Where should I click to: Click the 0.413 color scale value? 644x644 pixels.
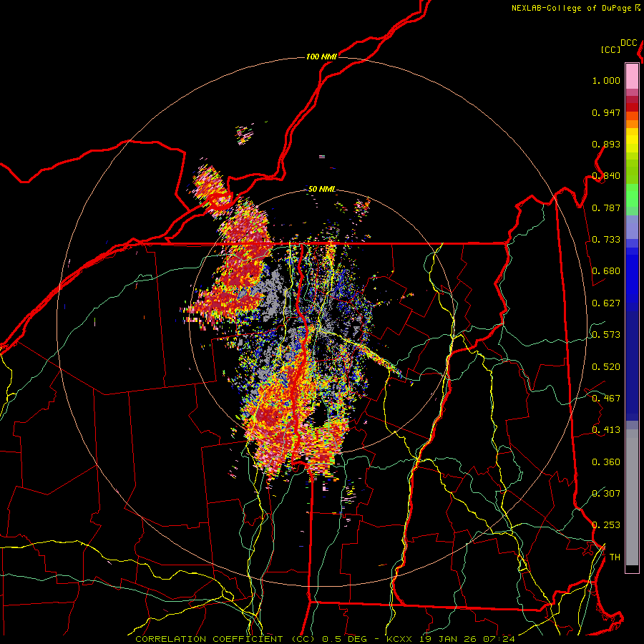click(606, 430)
